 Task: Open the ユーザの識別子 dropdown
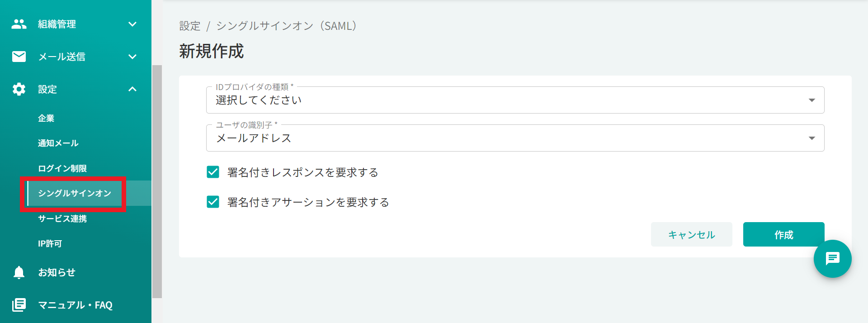[515, 138]
